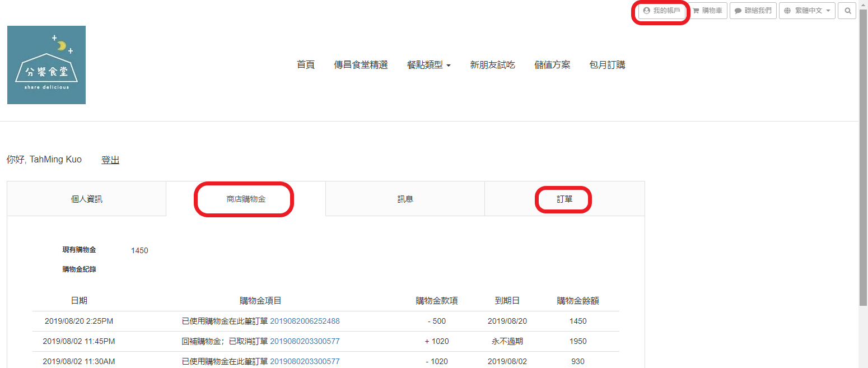Open 我的帳戶 account button
Screen dimensions: 868x368
click(662, 11)
